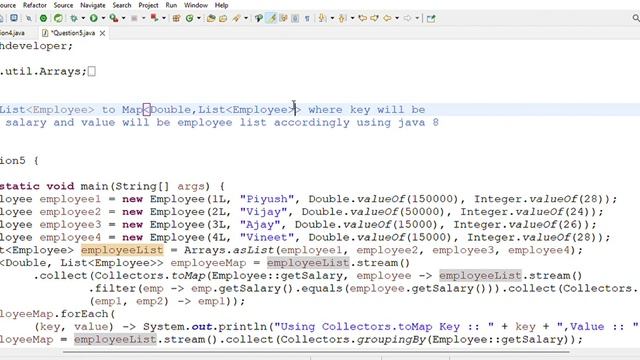
Task: Open the Navigate menu
Action: pos(93,5)
